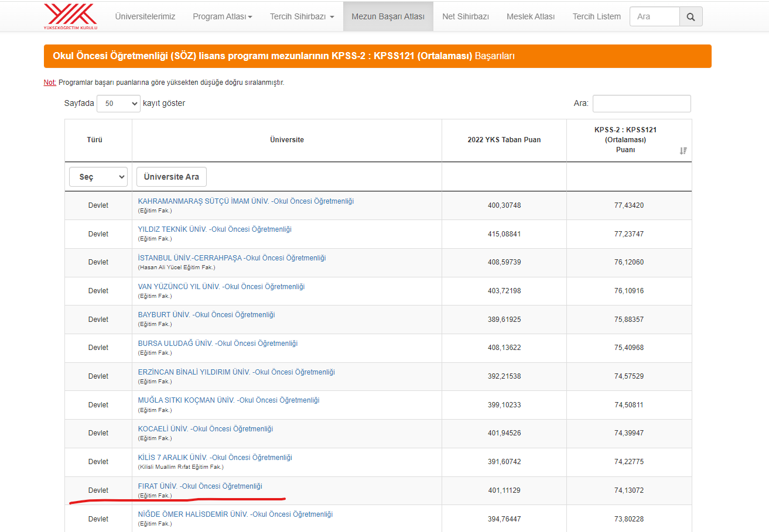This screenshot has width=769, height=532.
Task: Open Kocaeli Üniv. program link
Action: (206, 429)
